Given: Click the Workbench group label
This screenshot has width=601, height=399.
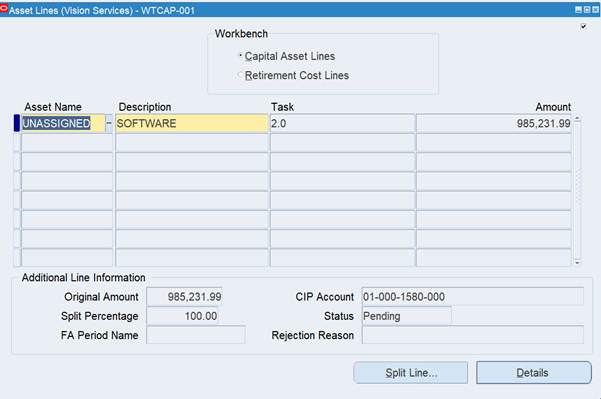Looking at the screenshot, I should pyautogui.click(x=241, y=34).
